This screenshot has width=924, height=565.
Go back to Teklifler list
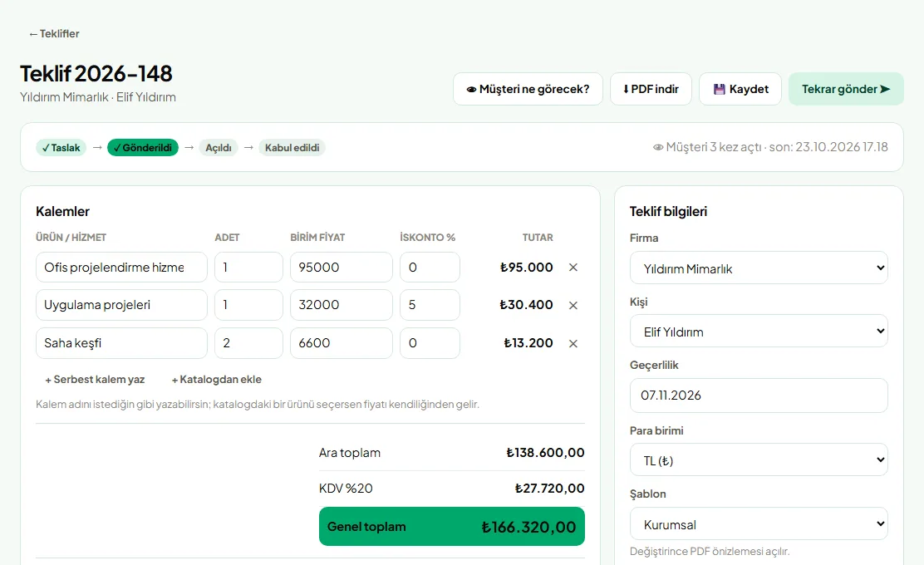[54, 33]
